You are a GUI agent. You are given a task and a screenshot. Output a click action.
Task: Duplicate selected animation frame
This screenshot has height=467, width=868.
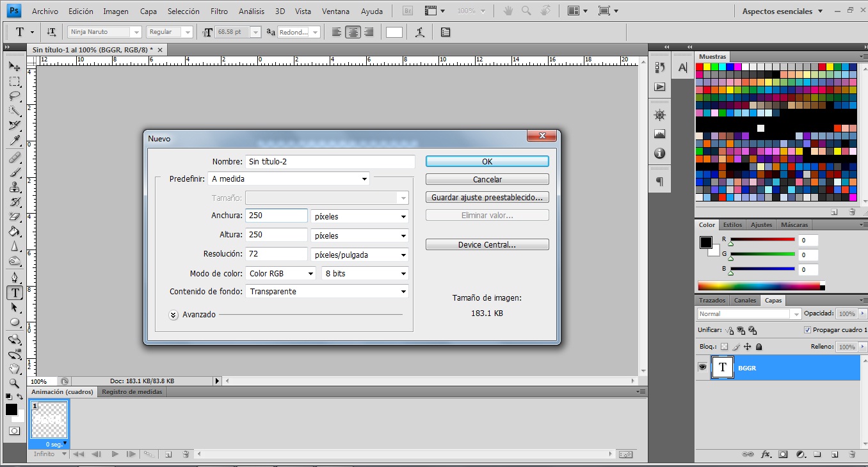coord(168,454)
